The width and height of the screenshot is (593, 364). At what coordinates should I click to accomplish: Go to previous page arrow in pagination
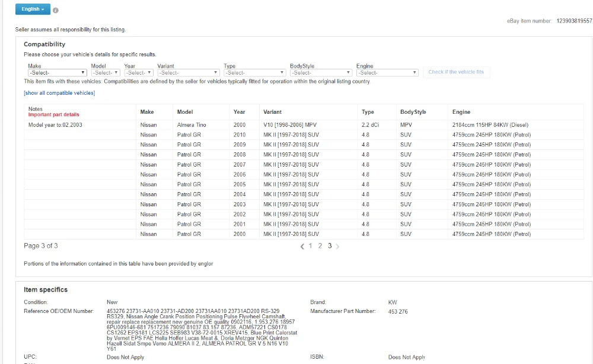(302, 247)
